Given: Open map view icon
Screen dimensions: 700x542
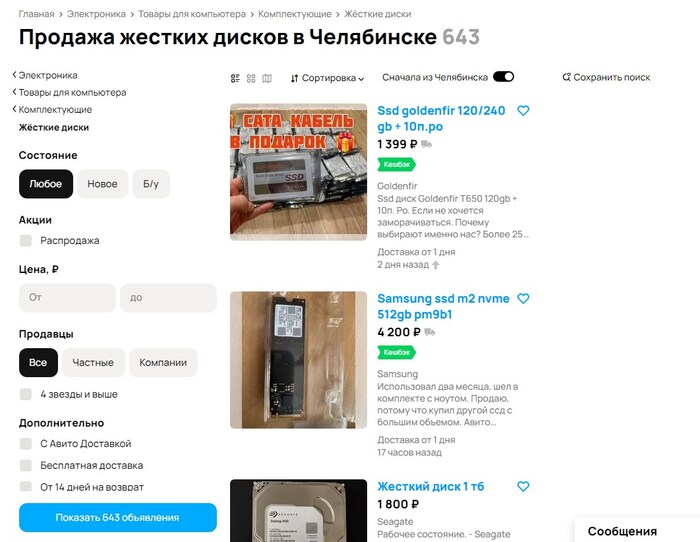Looking at the screenshot, I should click(266, 78).
